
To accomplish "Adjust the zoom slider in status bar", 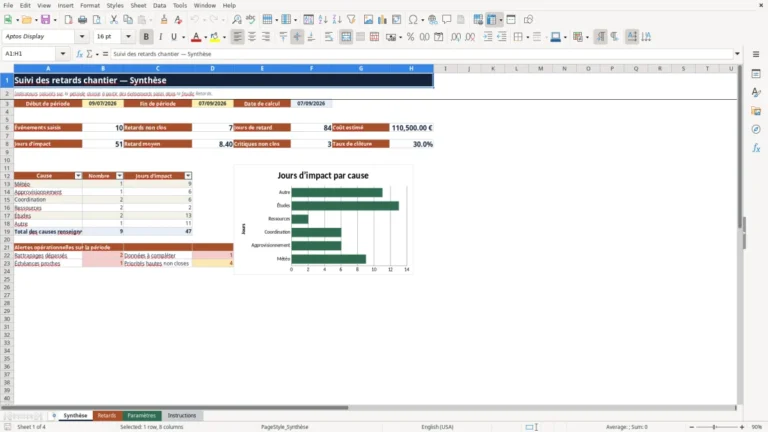I will click(x=715, y=427).
